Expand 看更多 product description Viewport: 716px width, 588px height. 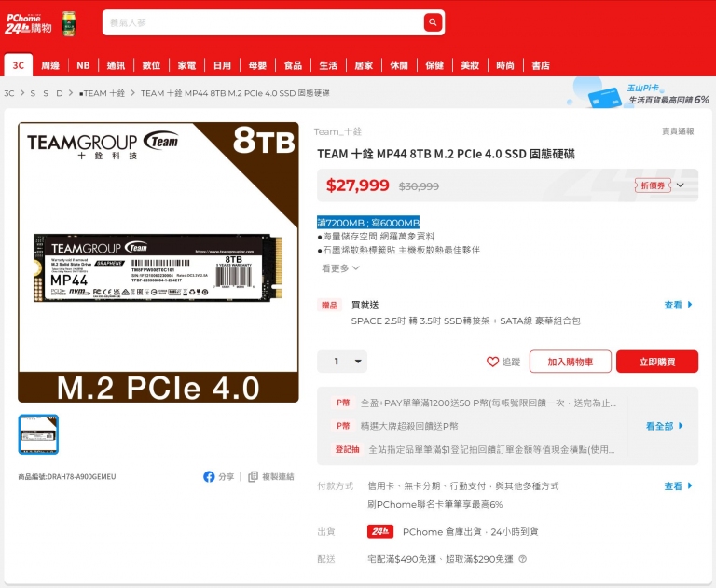(340, 268)
